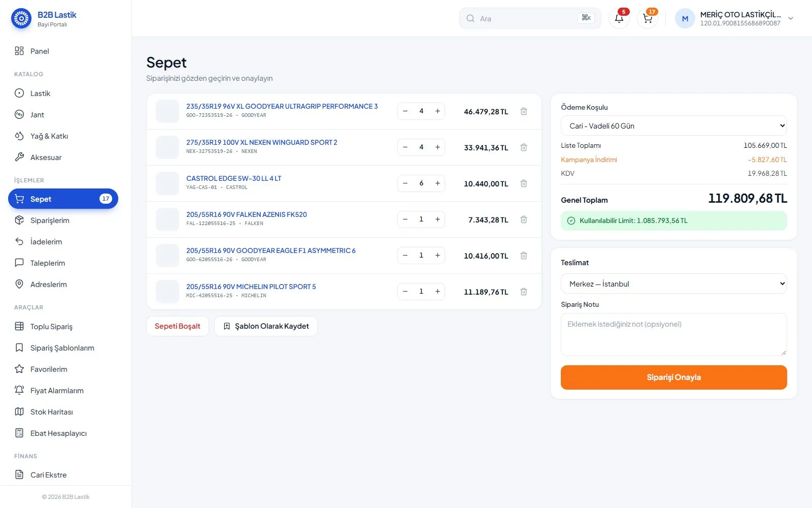Click the Sipariş Notu text area
Image resolution: width=812 pixels, height=508 pixels.
point(673,334)
